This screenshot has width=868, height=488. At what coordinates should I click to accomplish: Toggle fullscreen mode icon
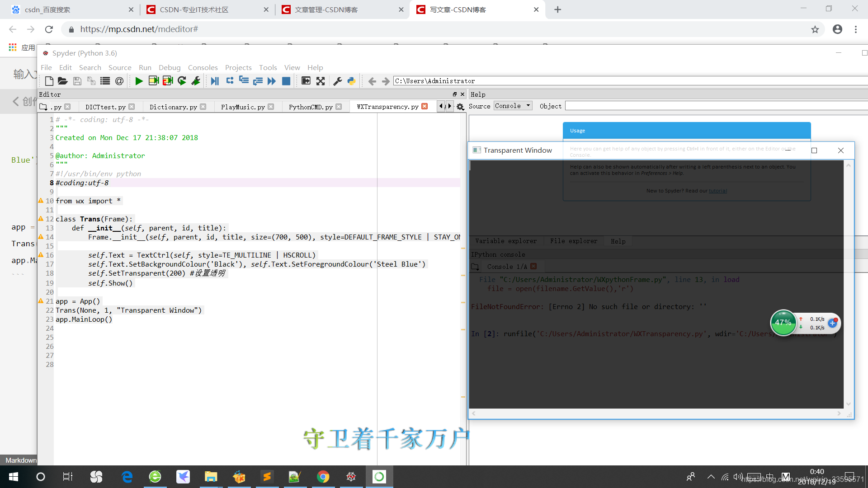(321, 81)
